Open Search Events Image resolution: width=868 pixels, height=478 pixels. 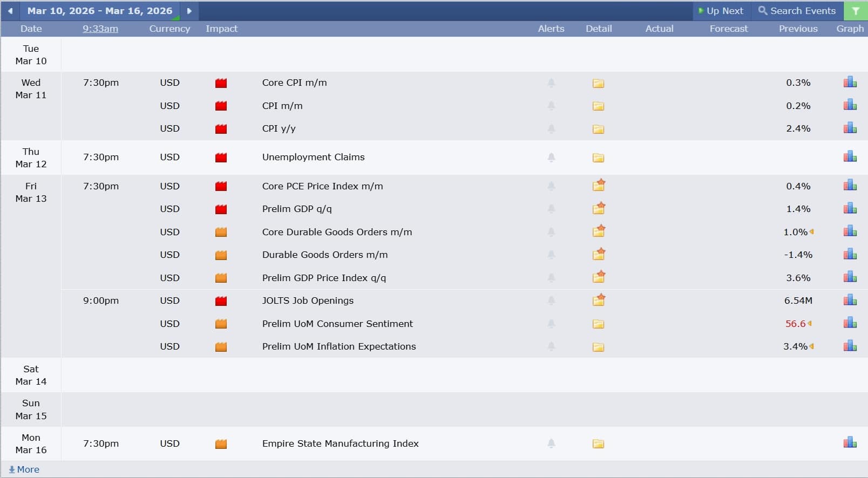tap(797, 11)
